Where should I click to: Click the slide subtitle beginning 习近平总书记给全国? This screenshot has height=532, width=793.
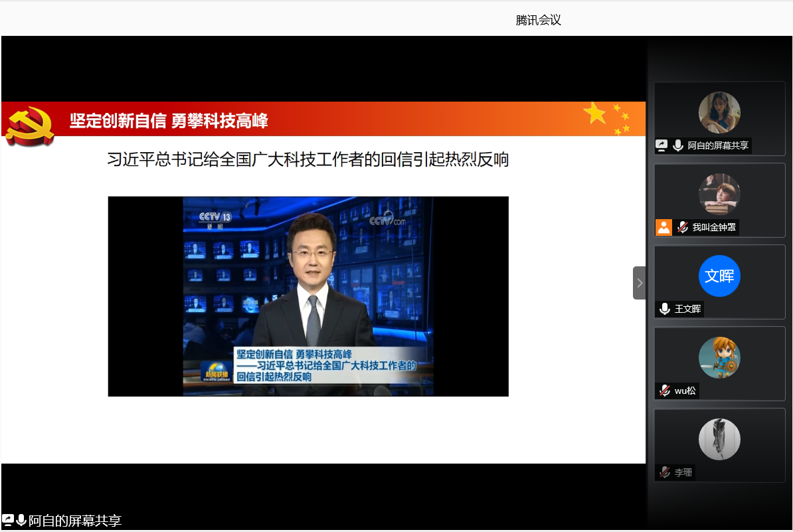(x=308, y=159)
